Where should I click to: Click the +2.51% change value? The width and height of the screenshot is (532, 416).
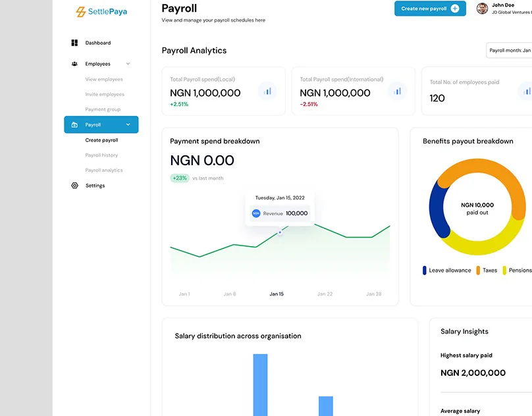[x=179, y=104]
